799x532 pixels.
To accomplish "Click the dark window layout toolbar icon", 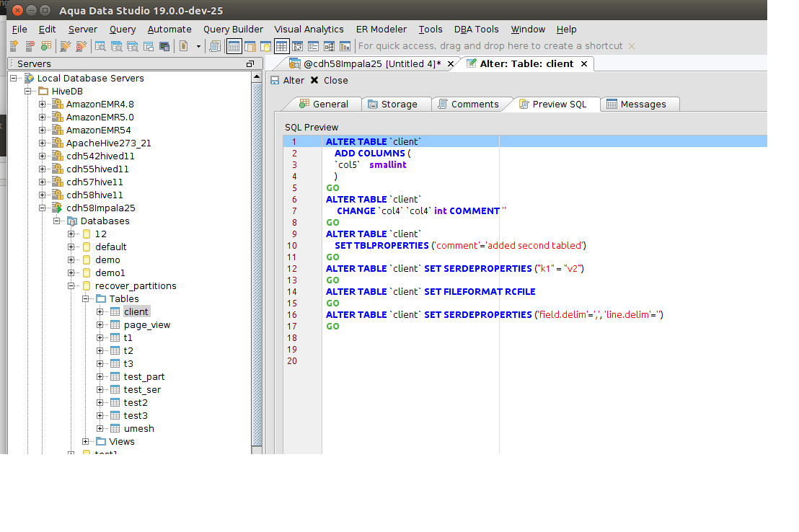I will pos(164,46).
